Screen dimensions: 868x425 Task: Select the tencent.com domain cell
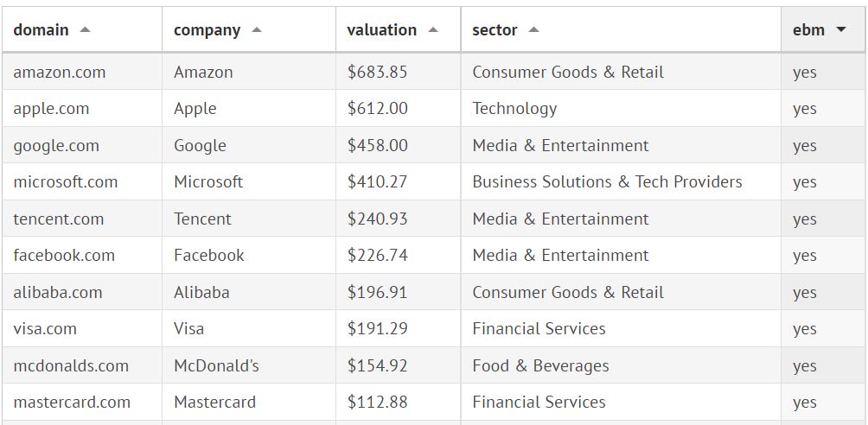(x=58, y=219)
